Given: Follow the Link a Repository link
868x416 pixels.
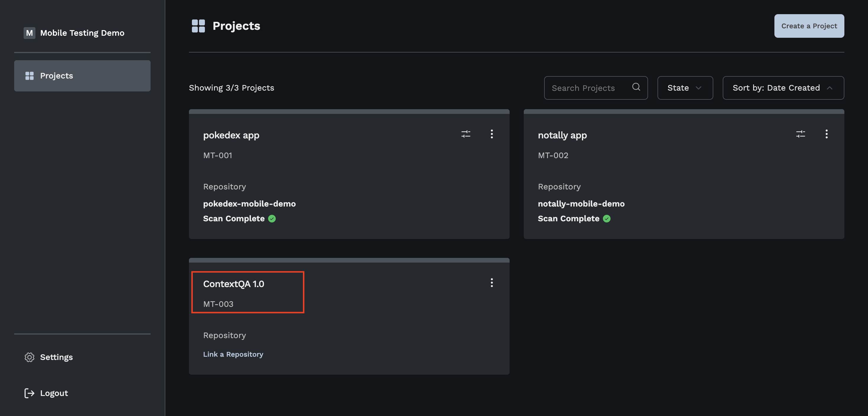Looking at the screenshot, I should tap(233, 354).
